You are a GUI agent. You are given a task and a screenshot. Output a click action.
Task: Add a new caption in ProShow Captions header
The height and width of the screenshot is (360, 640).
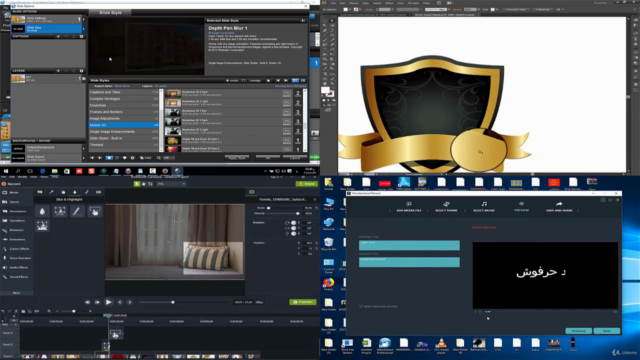(x=58, y=36)
